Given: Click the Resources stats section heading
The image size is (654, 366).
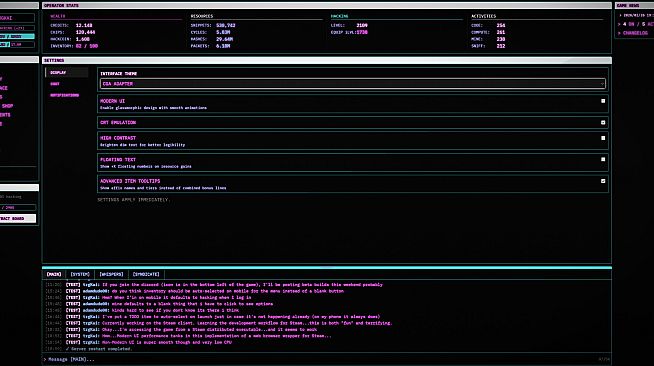Looking at the screenshot, I should tap(202, 16).
